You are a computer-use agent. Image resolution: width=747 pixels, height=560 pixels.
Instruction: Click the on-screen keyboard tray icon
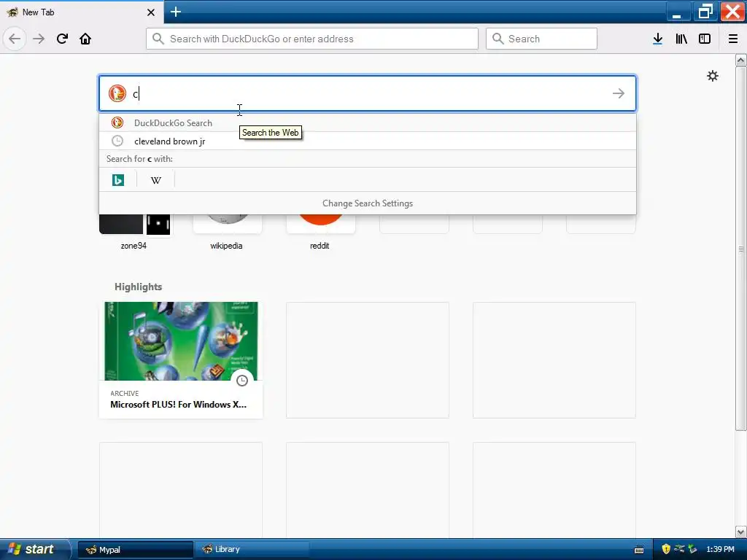click(x=639, y=550)
